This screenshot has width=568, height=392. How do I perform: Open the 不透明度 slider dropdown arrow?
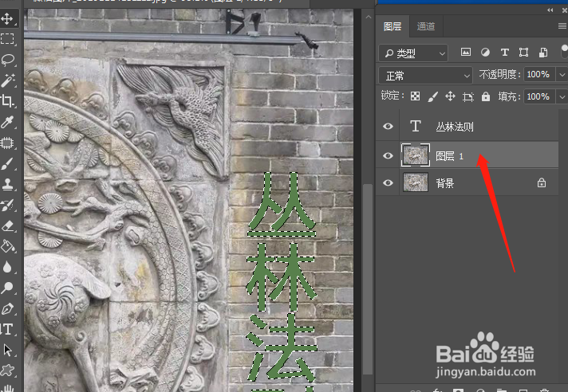pos(562,74)
